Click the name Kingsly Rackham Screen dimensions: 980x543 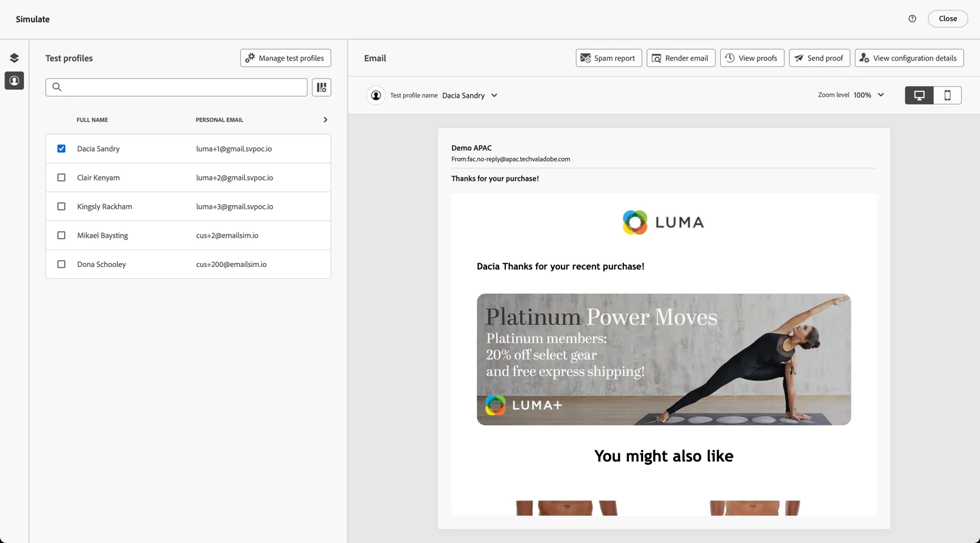[104, 206]
